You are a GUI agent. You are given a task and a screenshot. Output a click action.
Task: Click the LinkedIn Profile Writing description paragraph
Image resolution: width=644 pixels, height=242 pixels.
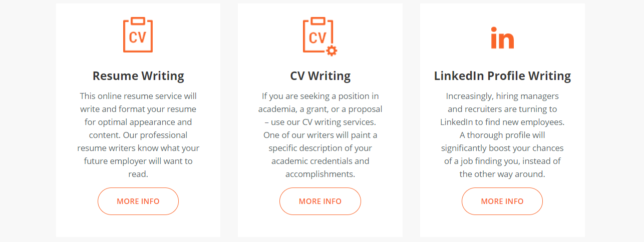[502, 135]
